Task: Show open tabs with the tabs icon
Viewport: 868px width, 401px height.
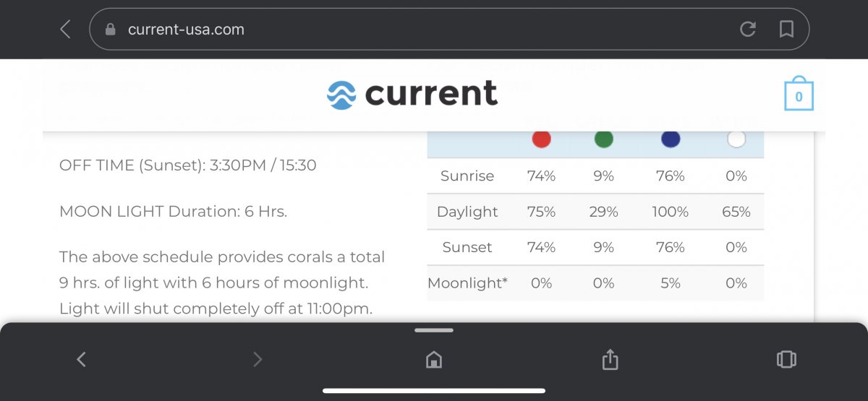Action: pos(786,359)
